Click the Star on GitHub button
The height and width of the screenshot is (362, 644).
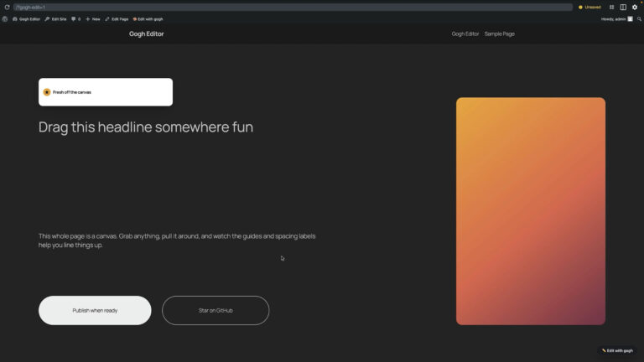pyautogui.click(x=216, y=310)
